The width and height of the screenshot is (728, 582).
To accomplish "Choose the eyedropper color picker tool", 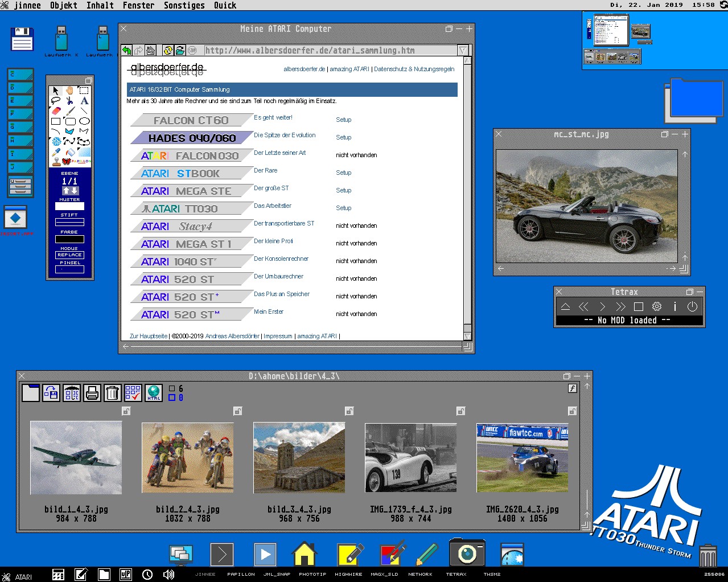I will [55, 152].
